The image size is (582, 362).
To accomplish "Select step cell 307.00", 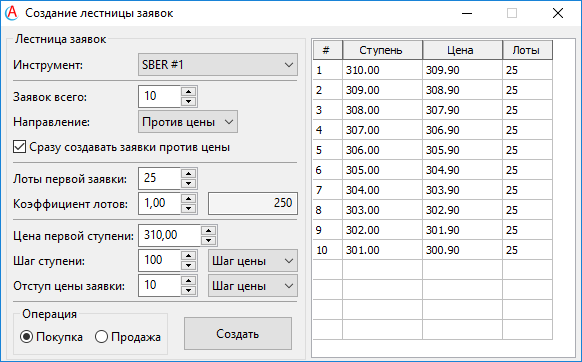I will tap(382, 130).
